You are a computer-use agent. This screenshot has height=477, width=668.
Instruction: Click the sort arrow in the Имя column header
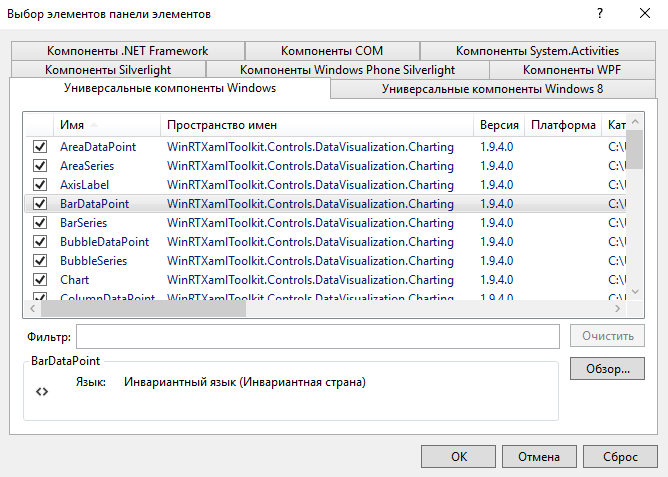[94, 125]
